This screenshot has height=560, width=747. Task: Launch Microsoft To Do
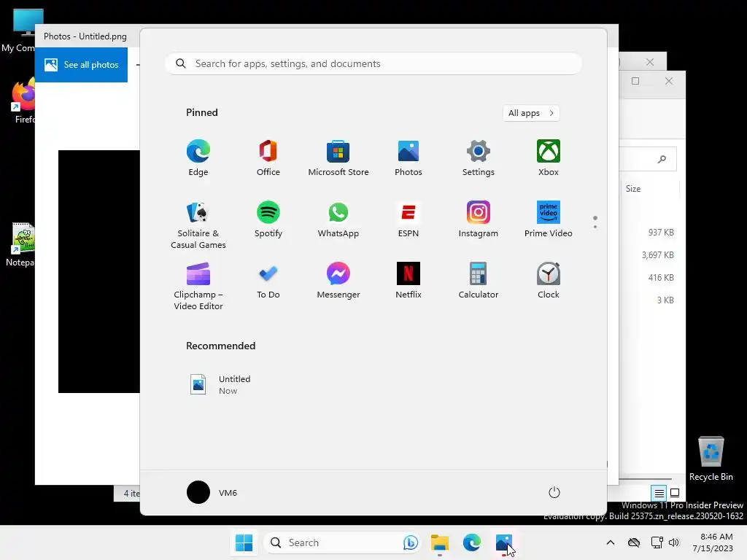pyautogui.click(x=268, y=281)
